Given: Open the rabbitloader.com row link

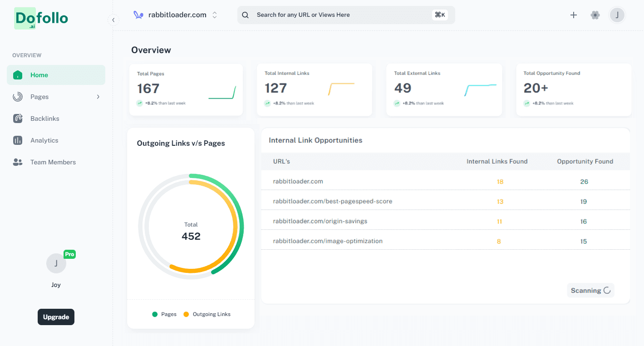Looking at the screenshot, I should (298, 181).
